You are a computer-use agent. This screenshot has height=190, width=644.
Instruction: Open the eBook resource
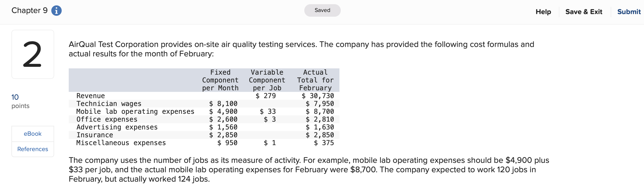32,134
